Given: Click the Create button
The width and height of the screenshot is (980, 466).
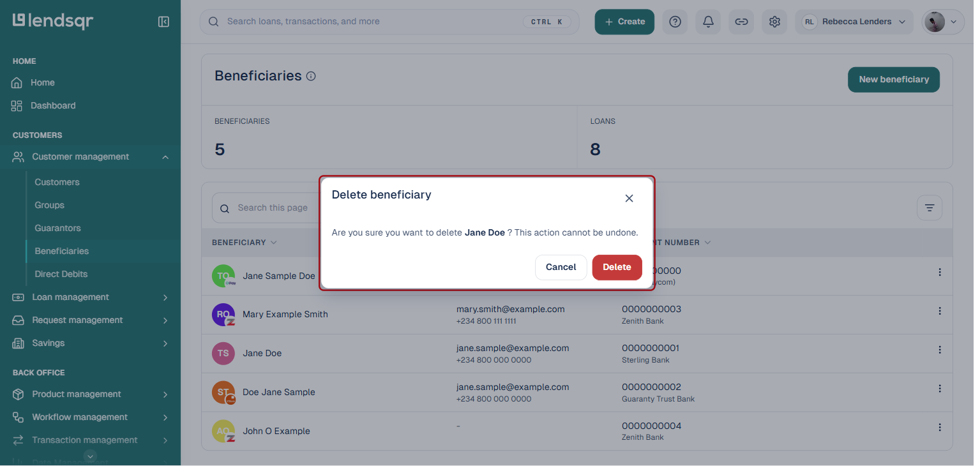Looking at the screenshot, I should coord(624,22).
